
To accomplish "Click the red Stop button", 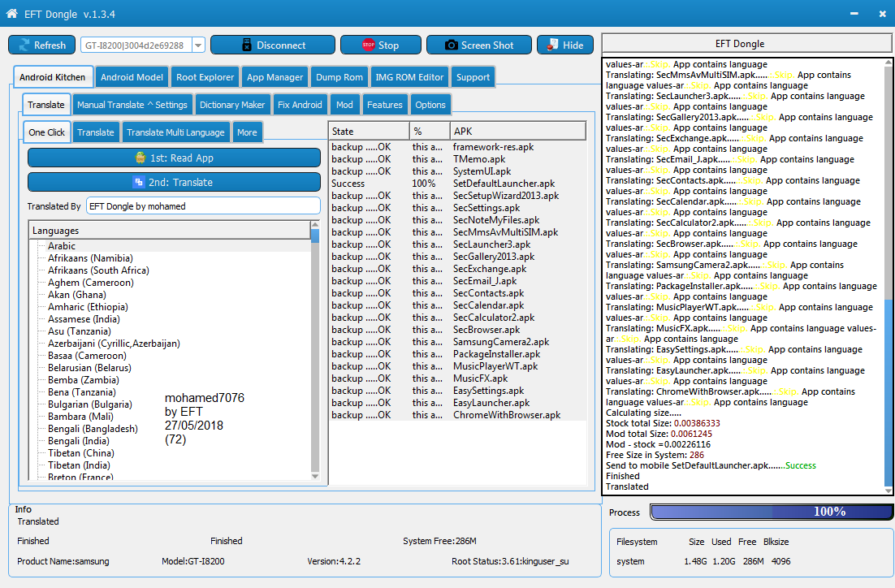I will [381, 45].
